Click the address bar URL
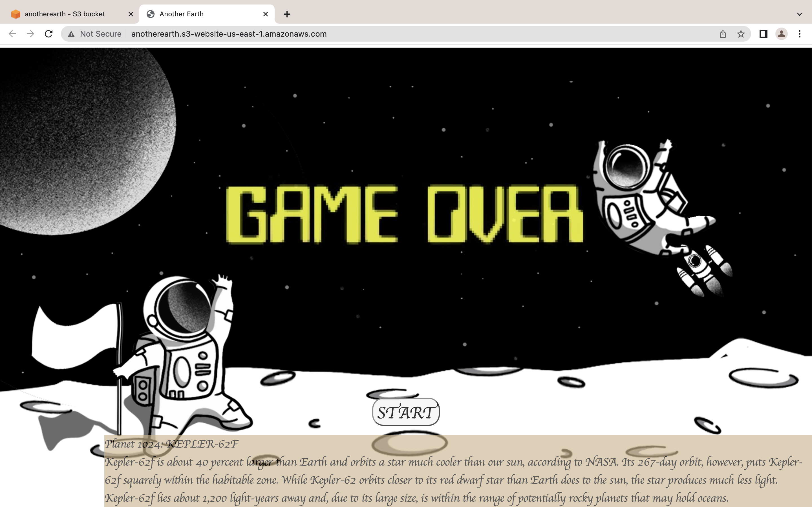The image size is (812, 507). 229,34
